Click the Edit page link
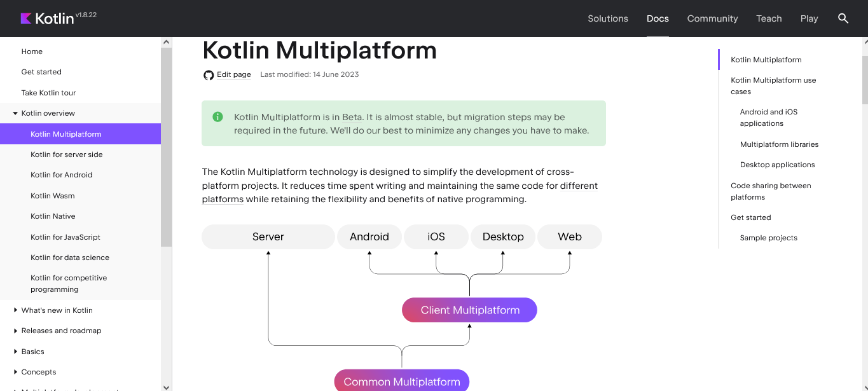The width and height of the screenshot is (868, 391). [234, 74]
